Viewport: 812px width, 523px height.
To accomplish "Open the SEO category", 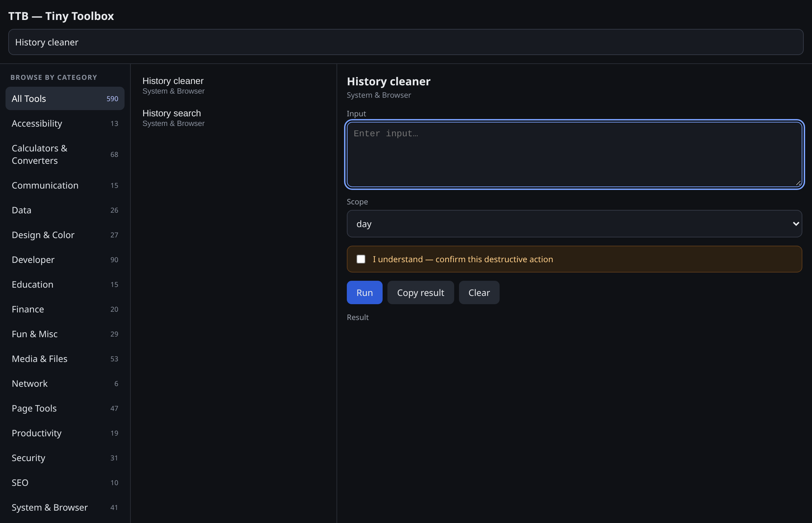I will pyautogui.click(x=65, y=482).
